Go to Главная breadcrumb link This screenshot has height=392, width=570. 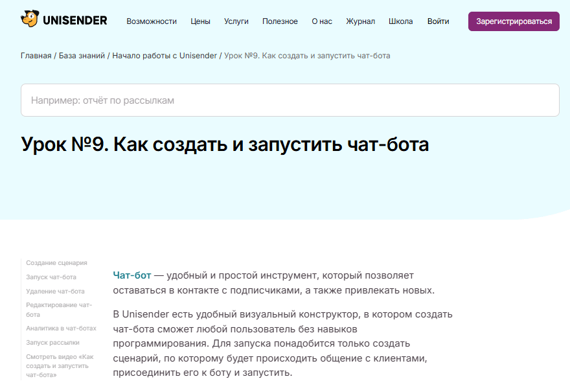[36, 56]
